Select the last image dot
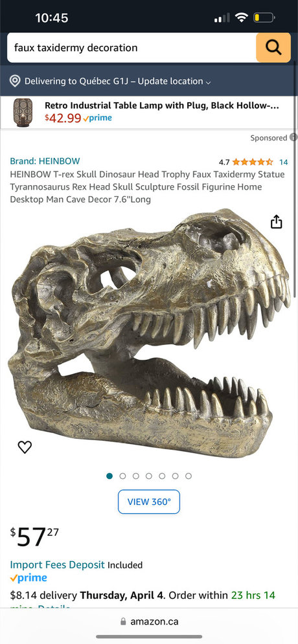The width and height of the screenshot is (298, 644). (189, 476)
